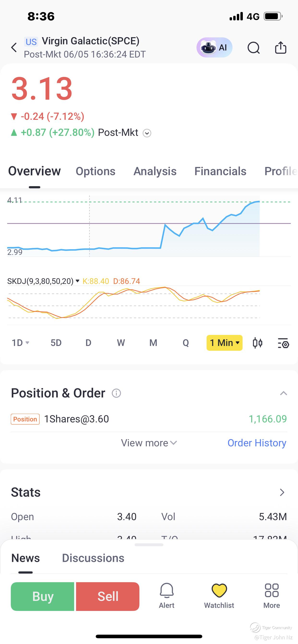Tap the More grid icon
Viewport: 298px width, 644px height.
(x=271, y=596)
